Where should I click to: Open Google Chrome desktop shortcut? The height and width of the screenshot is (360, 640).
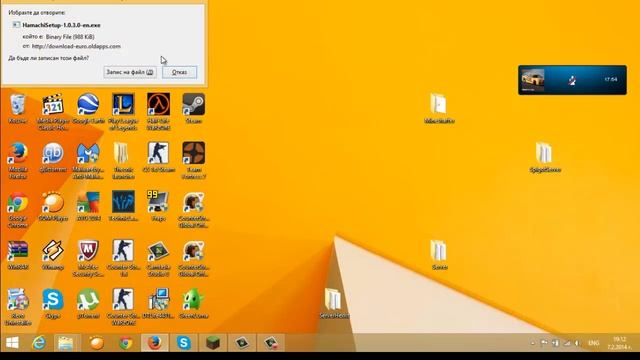(18, 210)
